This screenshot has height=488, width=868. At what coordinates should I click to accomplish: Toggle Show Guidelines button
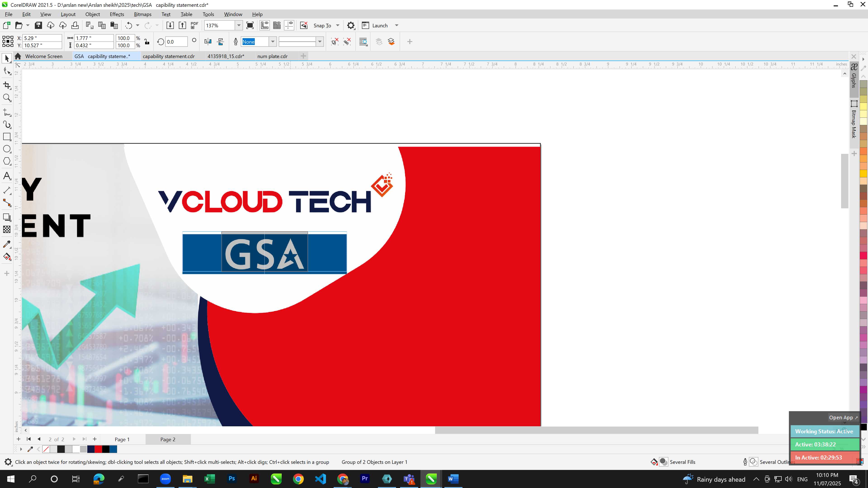coord(289,25)
